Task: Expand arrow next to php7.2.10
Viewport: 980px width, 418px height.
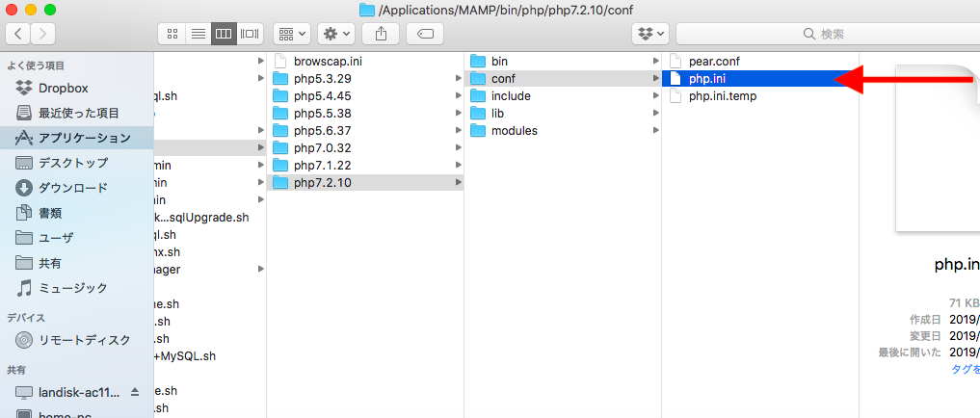Action: point(459,182)
